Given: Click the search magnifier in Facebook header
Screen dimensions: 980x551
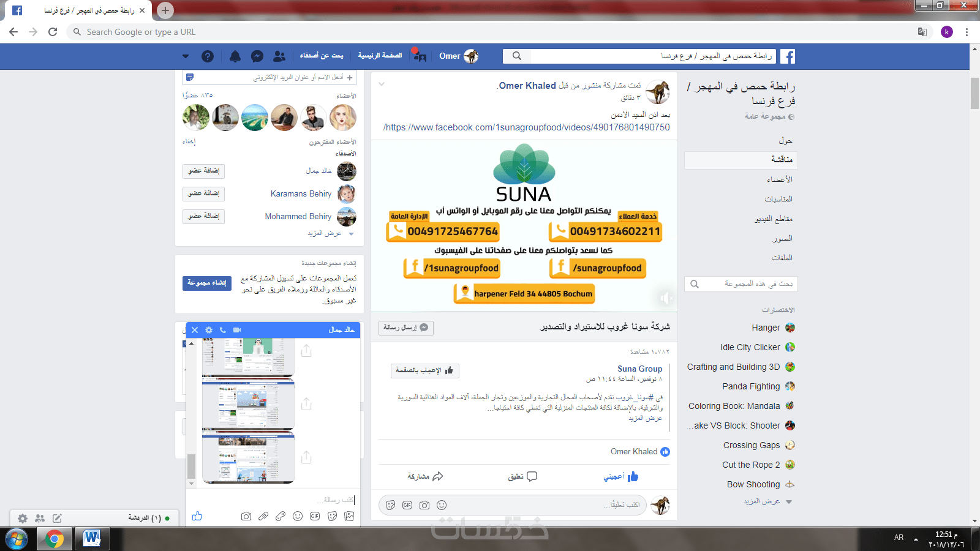Looking at the screenshot, I should coord(517,56).
